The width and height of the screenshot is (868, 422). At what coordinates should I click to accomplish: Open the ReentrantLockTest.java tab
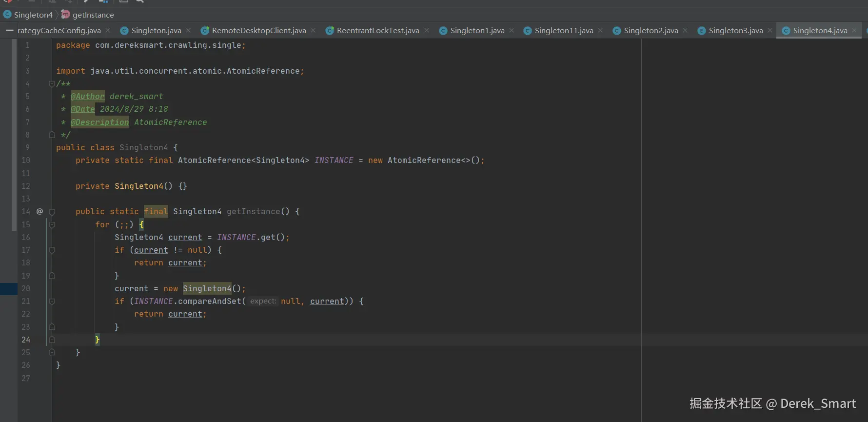click(x=378, y=30)
